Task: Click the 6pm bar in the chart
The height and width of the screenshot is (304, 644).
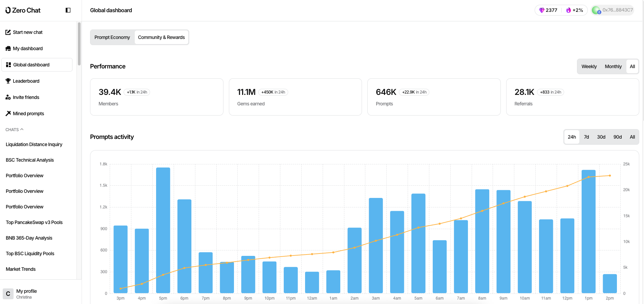Action: (x=185, y=246)
